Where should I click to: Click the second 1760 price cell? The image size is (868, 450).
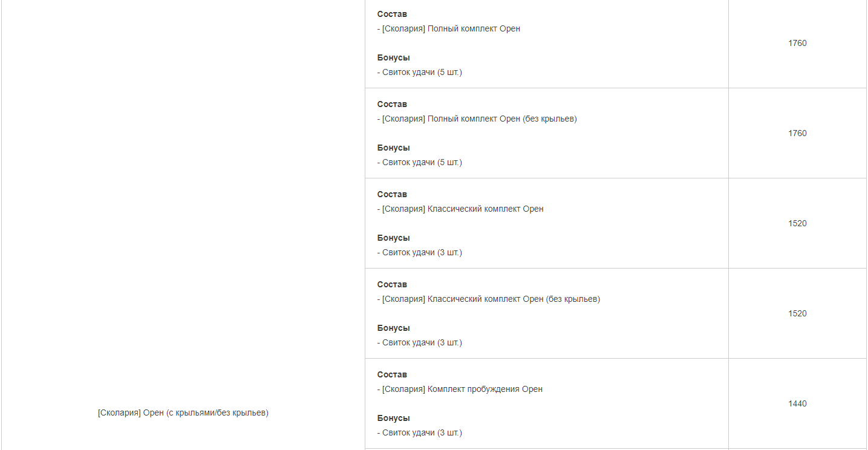797,133
